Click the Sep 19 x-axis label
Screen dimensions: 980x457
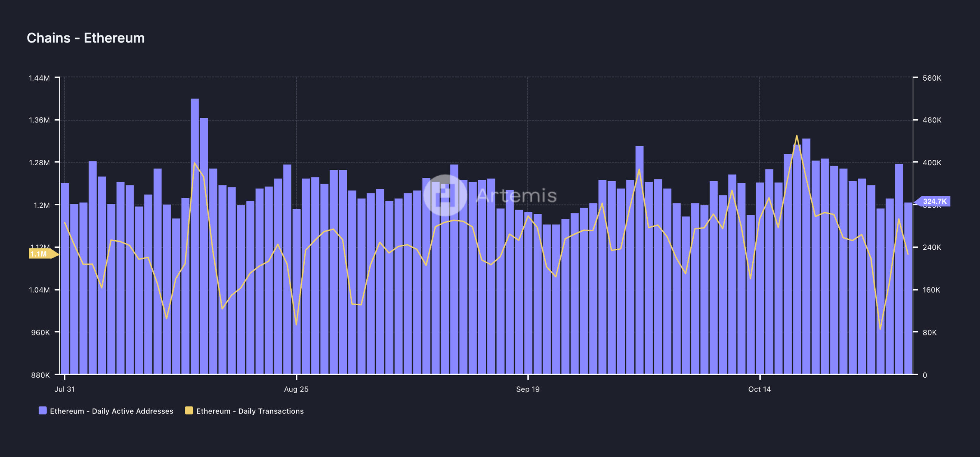528,389
